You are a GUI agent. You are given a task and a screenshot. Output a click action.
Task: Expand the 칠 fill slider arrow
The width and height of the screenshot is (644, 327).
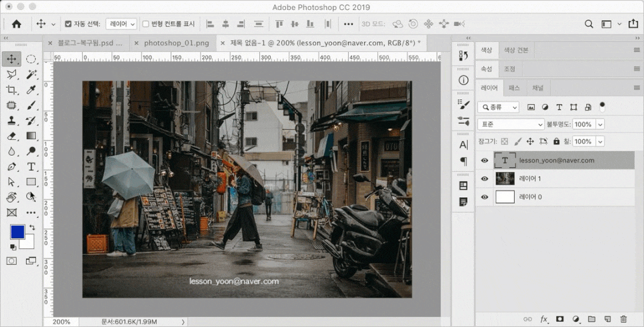pyautogui.click(x=601, y=142)
